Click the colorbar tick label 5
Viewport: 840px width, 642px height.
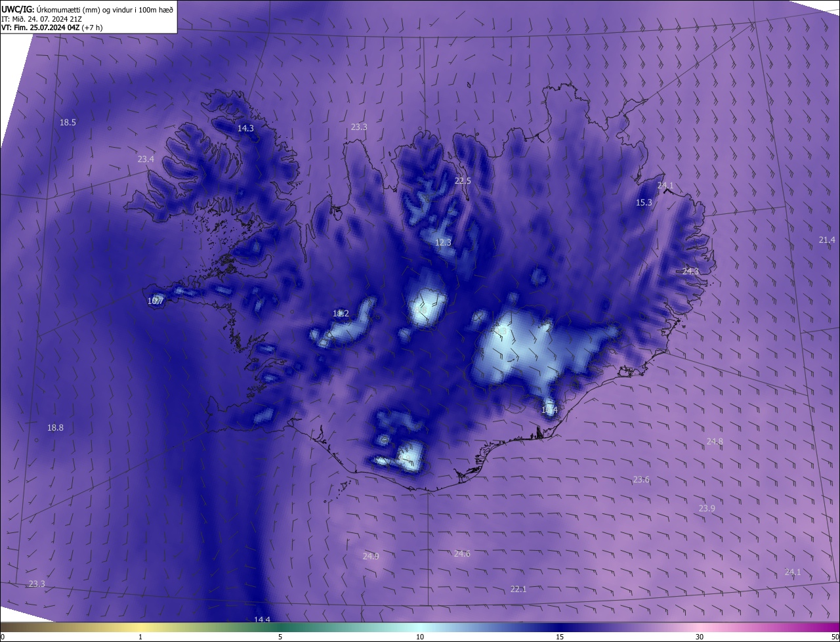pos(280,637)
